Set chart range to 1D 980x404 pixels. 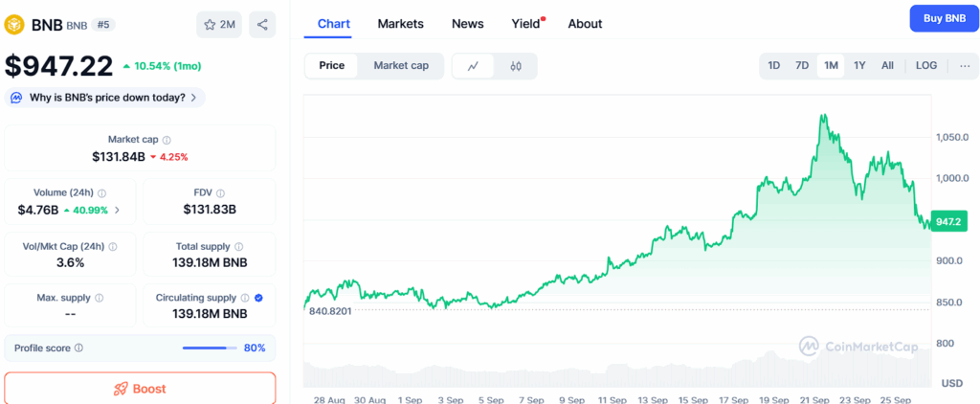point(773,66)
